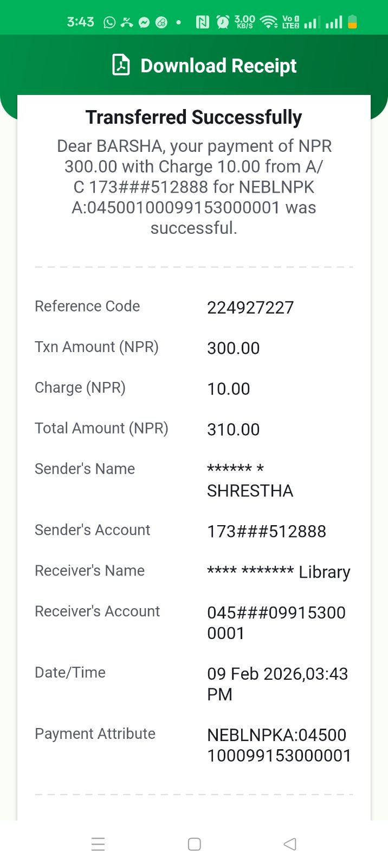This screenshot has width=388, height=868.
Task: Tap the missed call status icon
Action: click(x=127, y=22)
